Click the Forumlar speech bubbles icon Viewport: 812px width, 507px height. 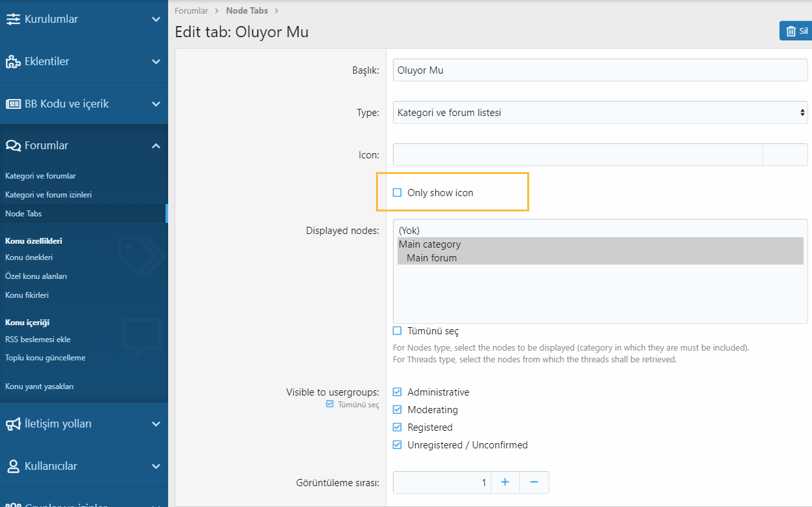point(13,146)
